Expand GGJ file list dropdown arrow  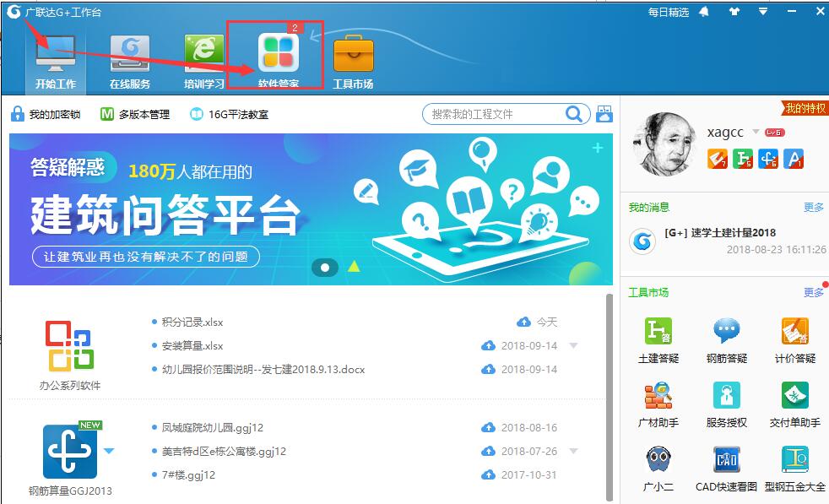(574, 451)
